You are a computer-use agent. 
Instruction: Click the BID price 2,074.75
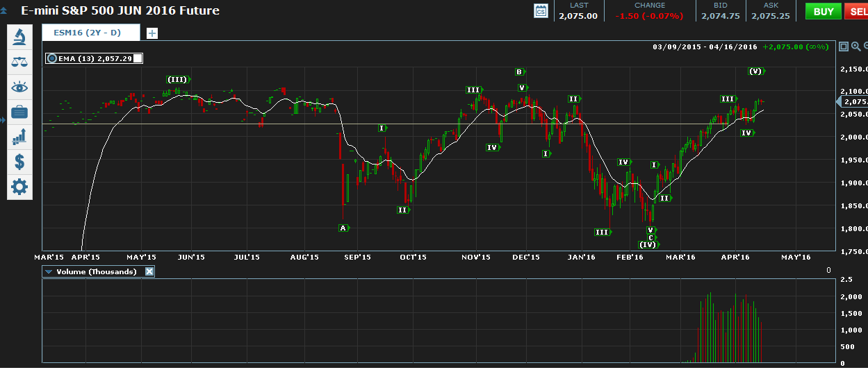pos(720,16)
